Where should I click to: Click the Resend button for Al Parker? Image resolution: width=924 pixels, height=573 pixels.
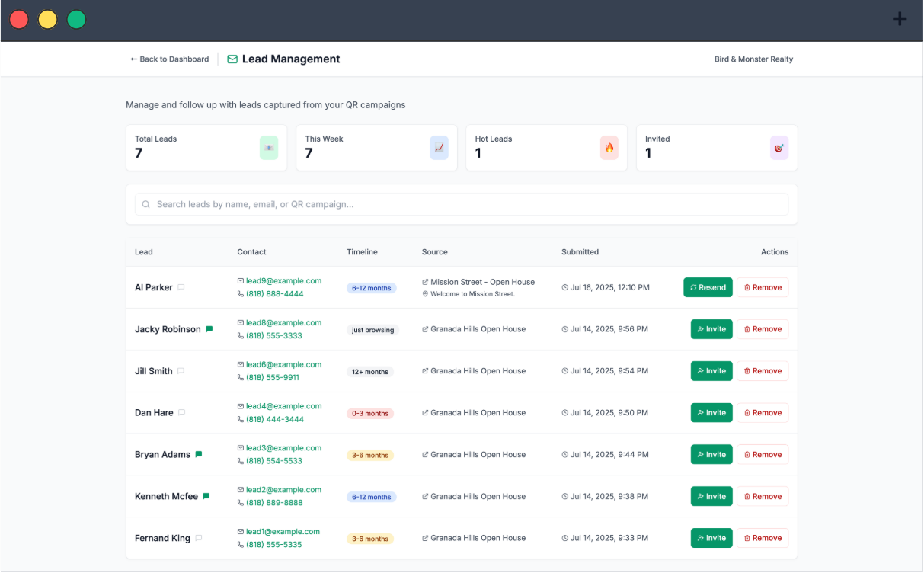click(x=708, y=287)
